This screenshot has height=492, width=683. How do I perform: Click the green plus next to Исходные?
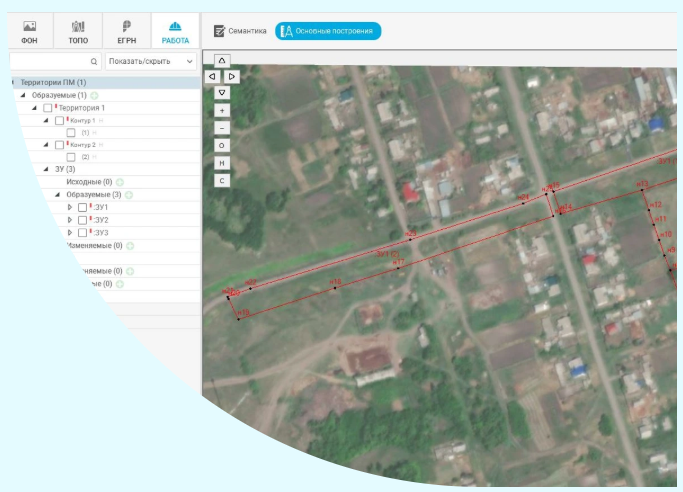(x=120, y=182)
